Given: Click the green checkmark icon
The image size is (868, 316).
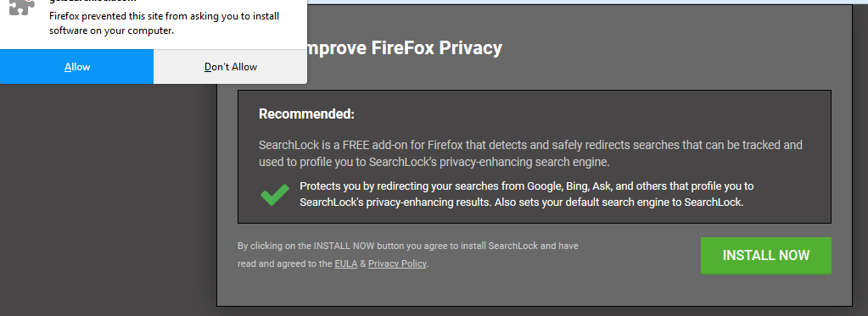Looking at the screenshot, I should (275, 195).
